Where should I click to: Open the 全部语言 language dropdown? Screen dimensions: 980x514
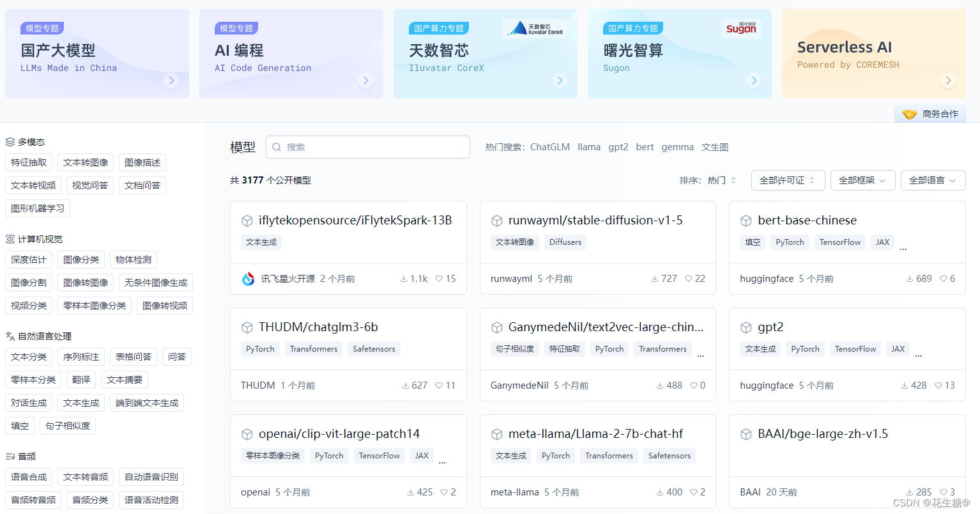[x=933, y=180]
